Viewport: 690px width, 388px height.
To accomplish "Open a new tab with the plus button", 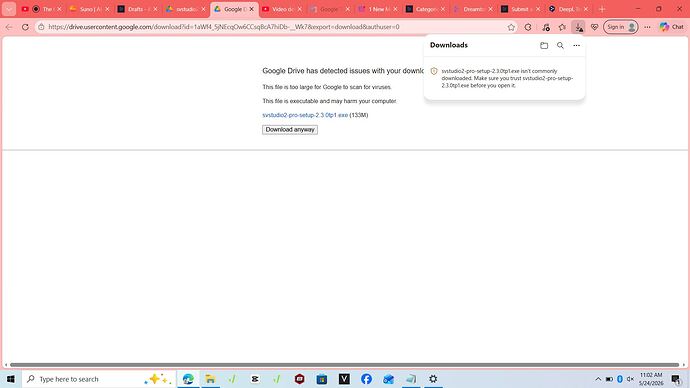I will point(602,9).
